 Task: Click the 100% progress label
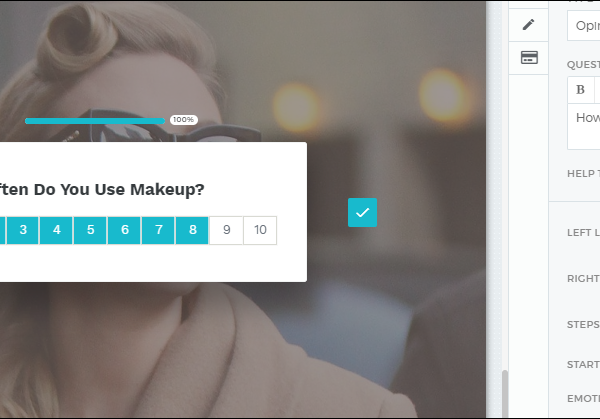tap(183, 120)
